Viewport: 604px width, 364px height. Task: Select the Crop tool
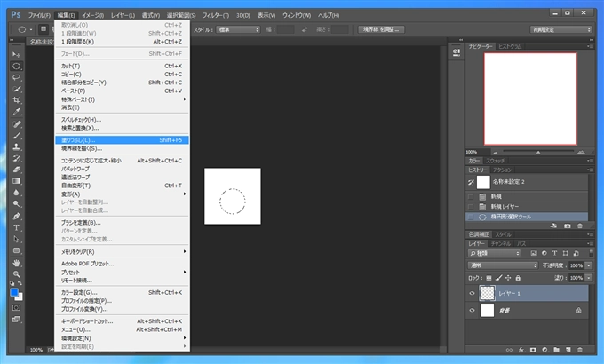[x=16, y=100]
